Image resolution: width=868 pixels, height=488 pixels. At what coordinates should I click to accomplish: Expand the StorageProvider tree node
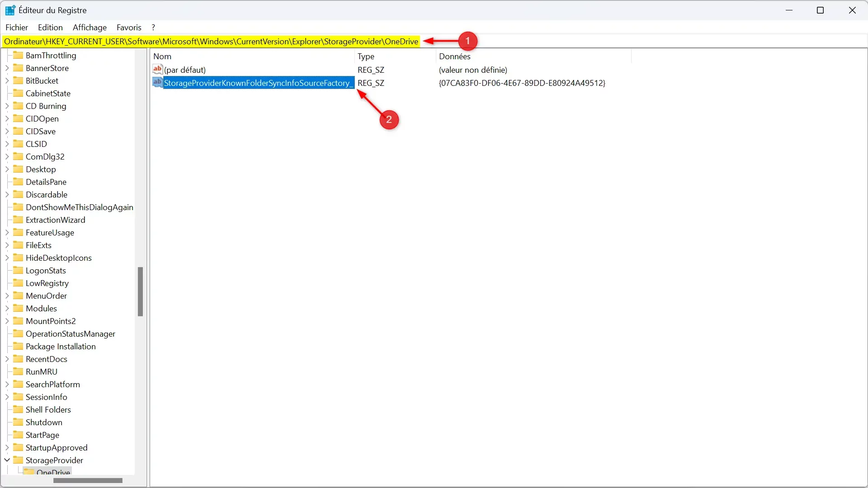click(7, 460)
